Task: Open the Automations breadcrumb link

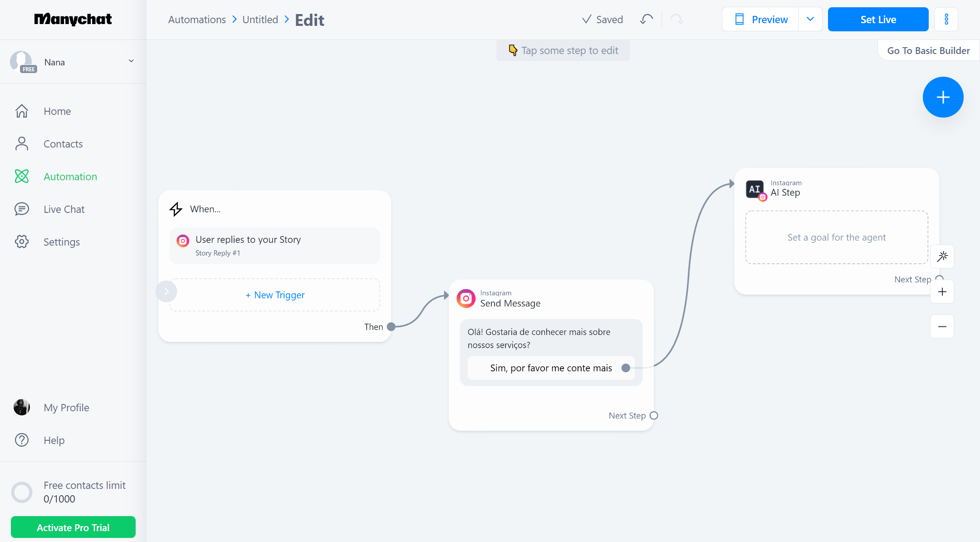Action: coord(197,20)
